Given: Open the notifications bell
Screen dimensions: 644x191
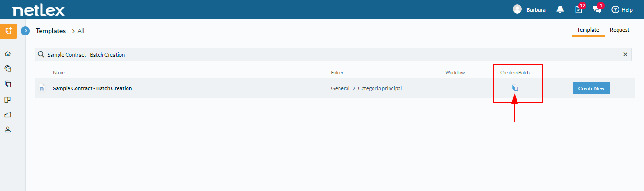Looking at the screenshot, I should pos(560,9).
